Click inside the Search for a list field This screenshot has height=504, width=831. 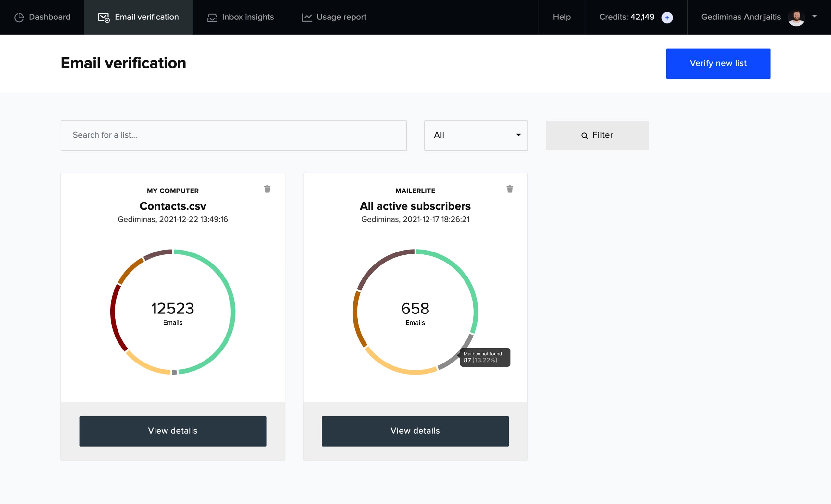pyautogui.click(x=233, y=135)
